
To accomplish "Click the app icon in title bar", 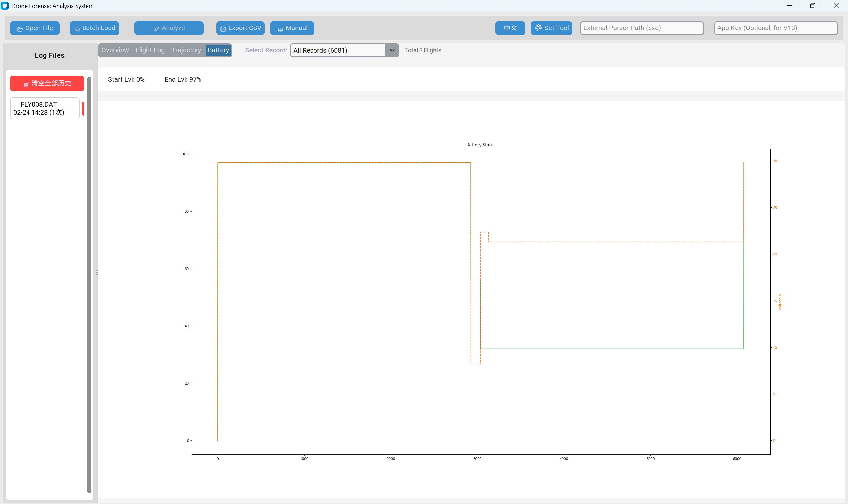I will click(x=5, y=6).
